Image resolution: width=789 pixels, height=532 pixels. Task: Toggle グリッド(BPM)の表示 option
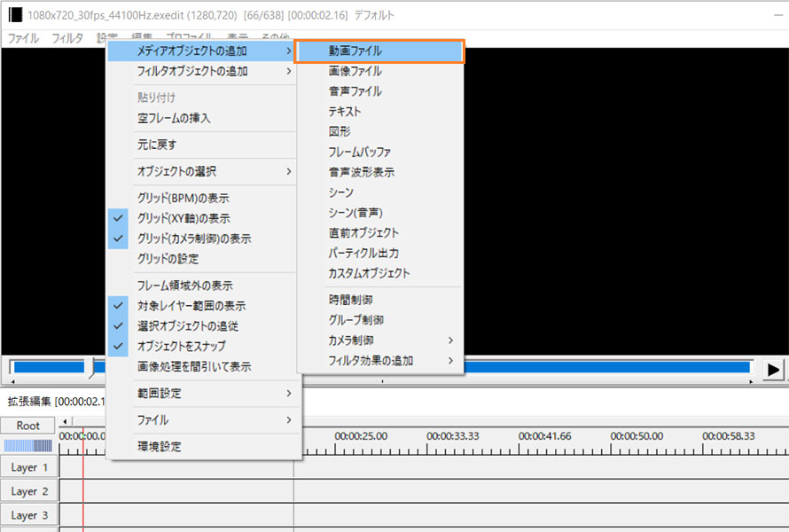click(201, 198)
